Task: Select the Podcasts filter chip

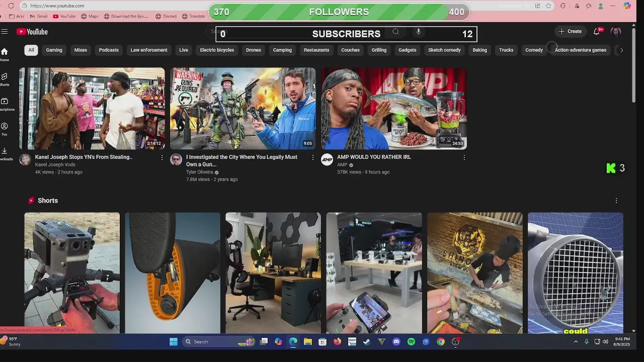Action: [x=109, y=50]
